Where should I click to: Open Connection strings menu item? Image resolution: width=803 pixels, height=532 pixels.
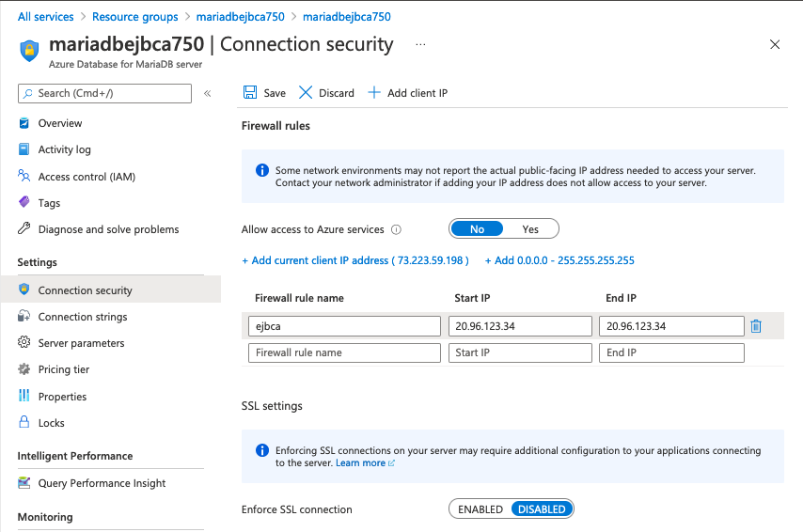pos(82,317)
